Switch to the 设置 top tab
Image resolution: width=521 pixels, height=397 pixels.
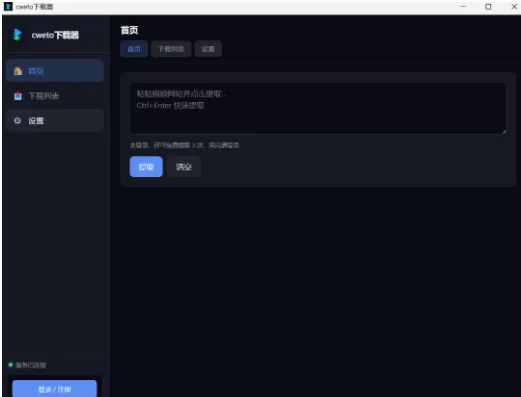click(208, 49)
